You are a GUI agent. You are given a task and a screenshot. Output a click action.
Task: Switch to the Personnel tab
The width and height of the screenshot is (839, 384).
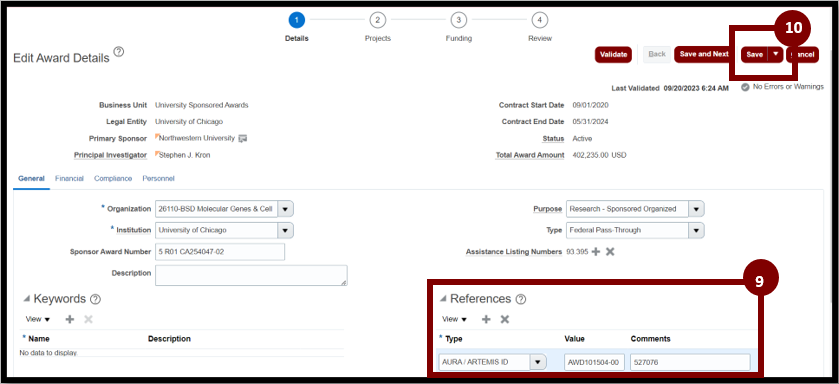(x=158, y=179)
